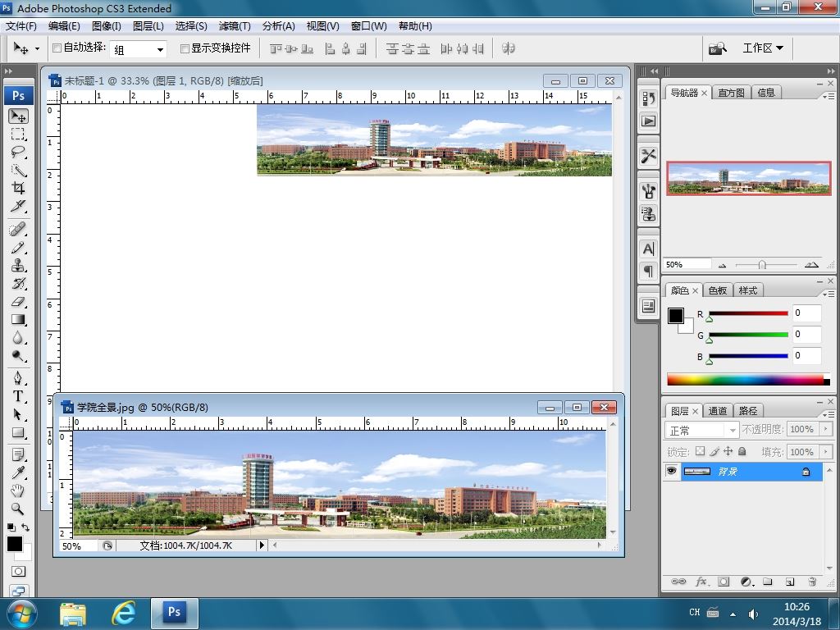Image resolution: width=840 pixels, height=630 pixels.
Task: Open the 滤镜(T) menu
Action: (235, 26)
